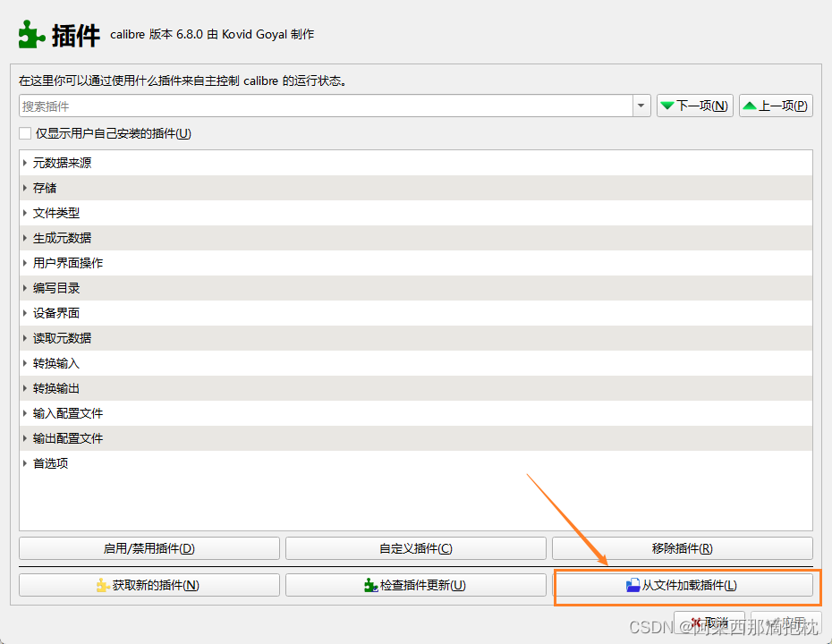Viewport: 832px width, 644px height.
Task: Expand the 输出配置文件 category
Action: pos(24,438)
